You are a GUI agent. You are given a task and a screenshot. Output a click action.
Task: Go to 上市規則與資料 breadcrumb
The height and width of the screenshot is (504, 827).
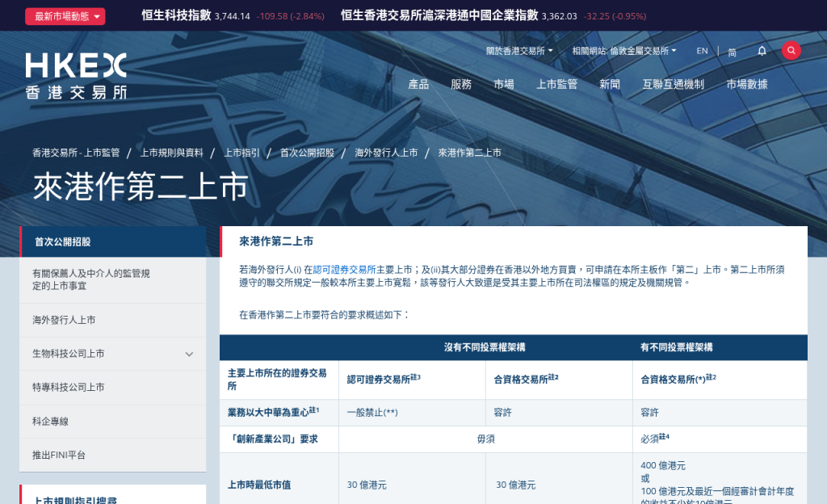(x=171, y=153)
